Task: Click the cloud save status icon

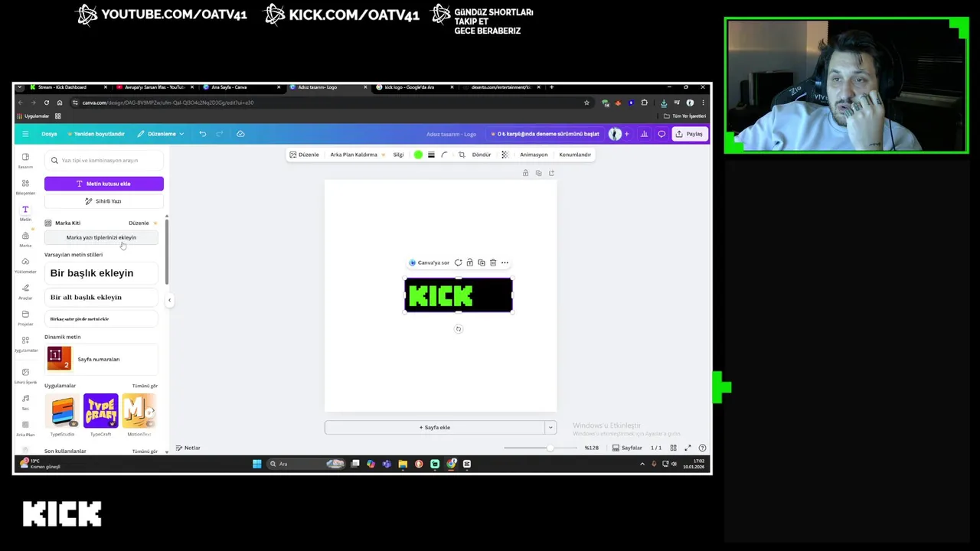Action: (240, 134)
